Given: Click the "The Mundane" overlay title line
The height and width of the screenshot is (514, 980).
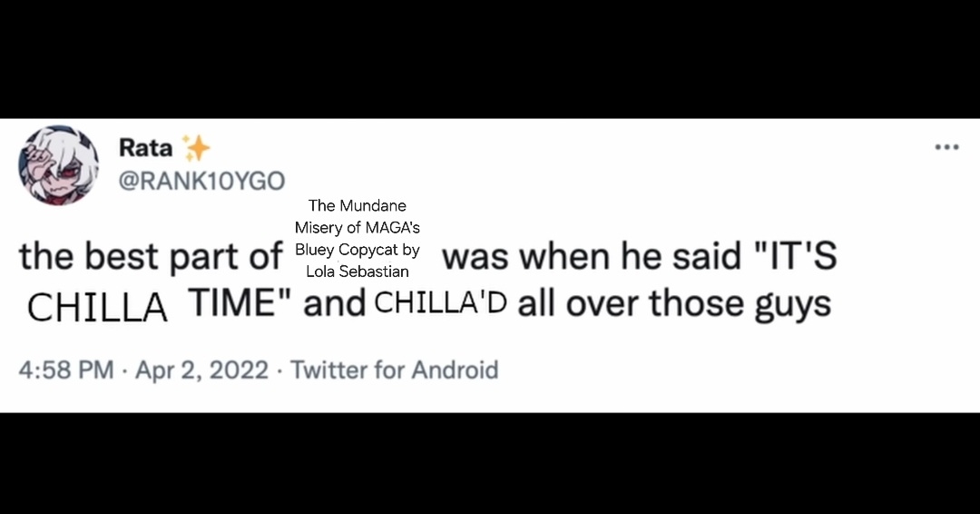Looking at the screenshot, I should pos(358,206).
